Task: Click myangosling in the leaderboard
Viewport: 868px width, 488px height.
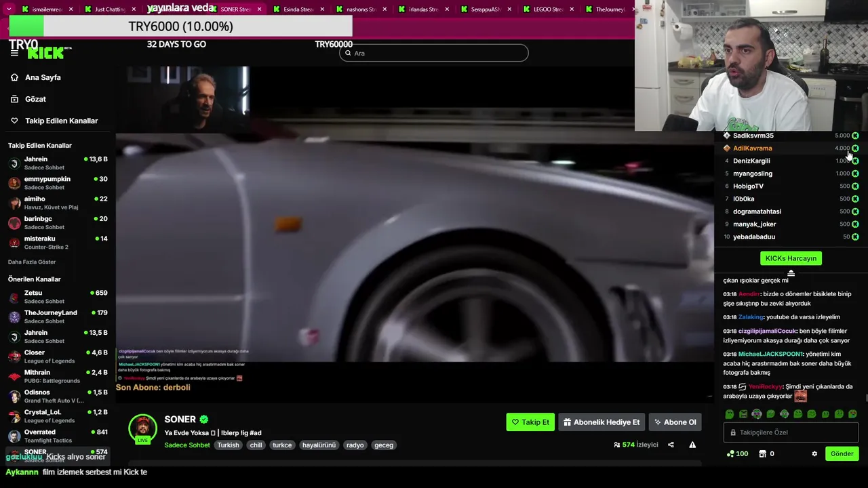Action: (753, 174)
